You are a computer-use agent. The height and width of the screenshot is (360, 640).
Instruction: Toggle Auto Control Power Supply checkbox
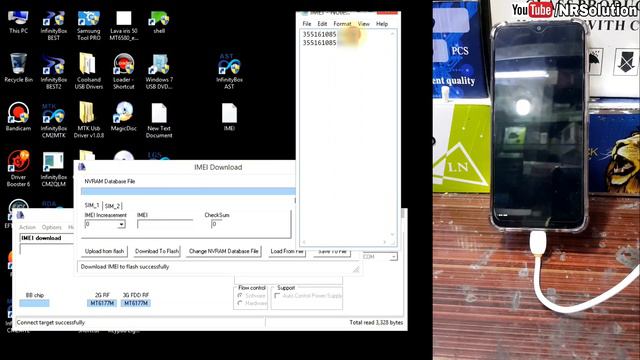click(278, 296)
